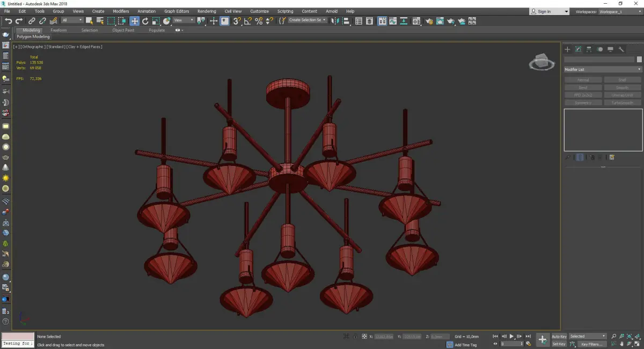Viewport: 644px width, 349px height.
Task: Jump to the end frame
Action: pos(528,336)
